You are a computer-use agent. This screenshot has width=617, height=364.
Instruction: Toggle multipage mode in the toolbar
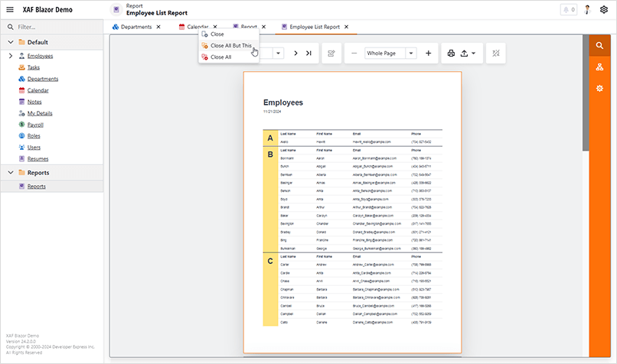pyautogui.click(x=496, y=54)
